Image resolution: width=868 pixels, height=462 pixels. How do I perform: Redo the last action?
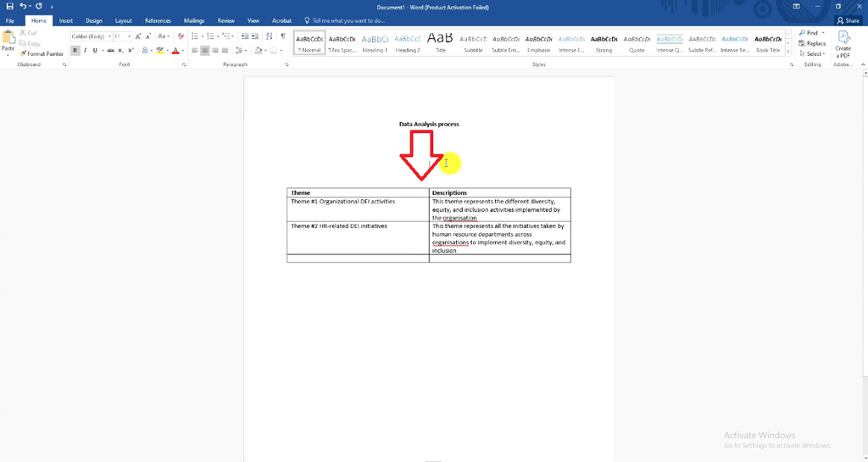coord(39,6)
